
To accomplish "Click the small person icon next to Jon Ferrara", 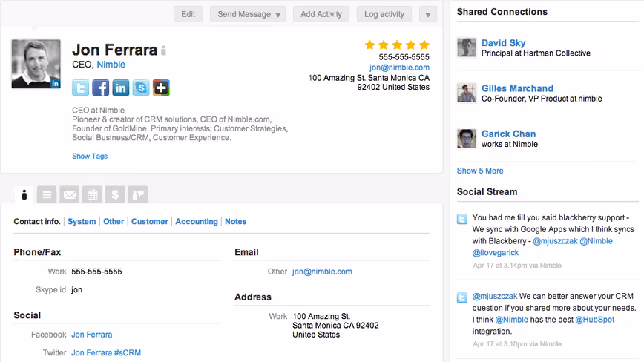I will coord(163,50).
